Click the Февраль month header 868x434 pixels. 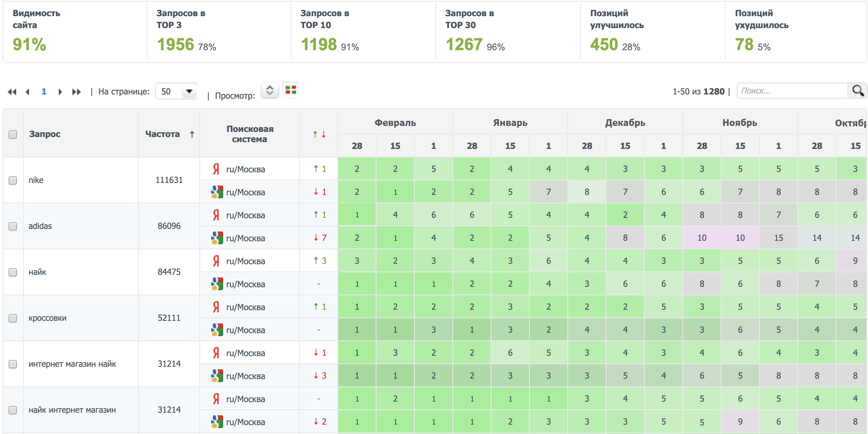pos(395,123)
